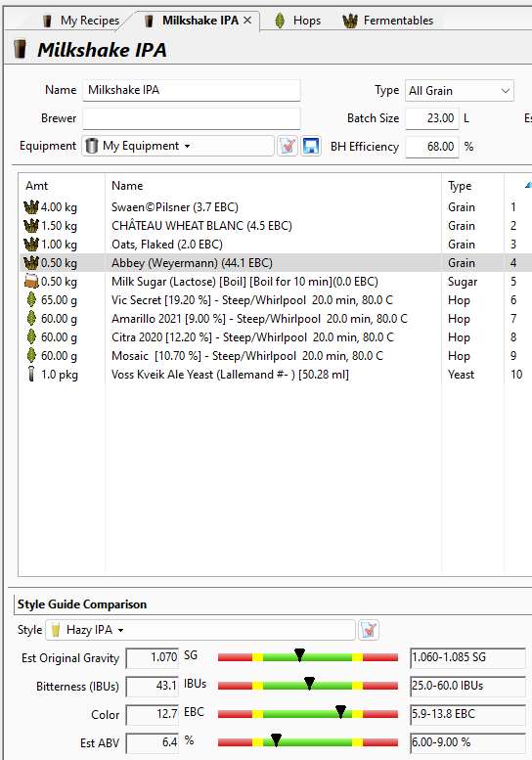Click the equipment checkmark edit icon
532x760 pixels.
click(288, 146)
